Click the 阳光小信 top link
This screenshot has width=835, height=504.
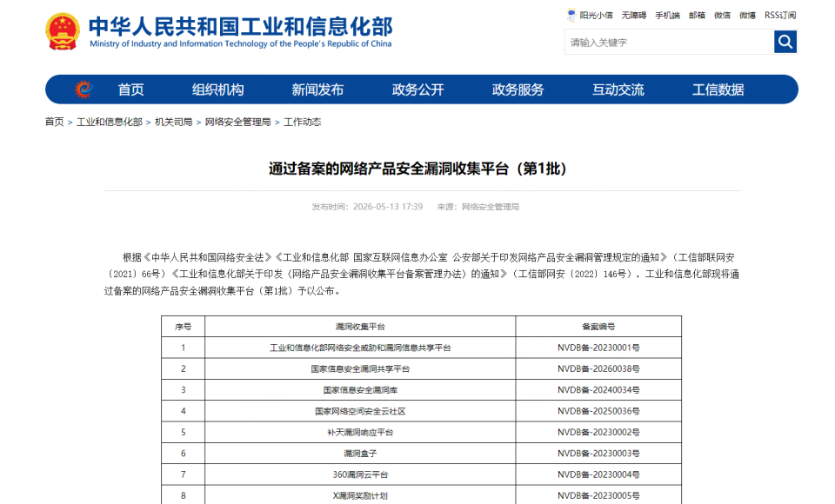pos(596,16)
